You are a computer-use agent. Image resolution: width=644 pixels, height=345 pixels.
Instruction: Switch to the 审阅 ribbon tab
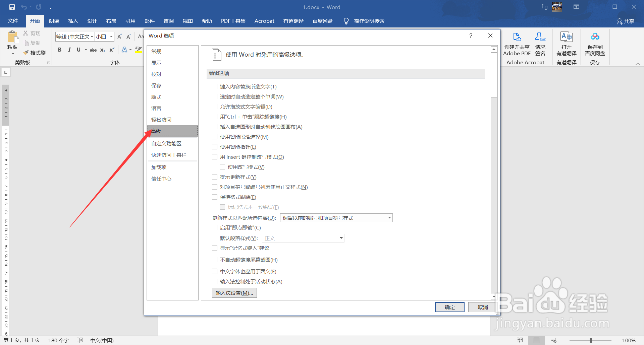169,21
